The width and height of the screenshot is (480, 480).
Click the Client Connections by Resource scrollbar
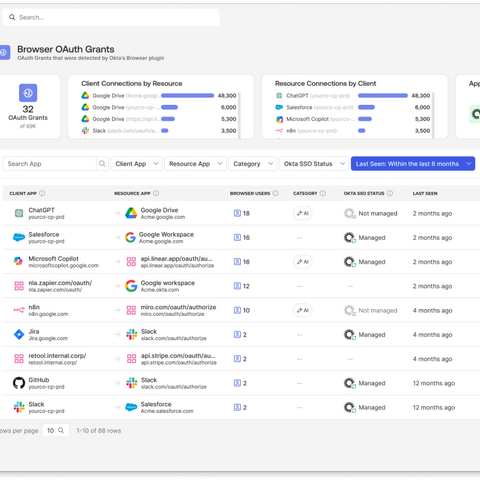tap(239, 115)
